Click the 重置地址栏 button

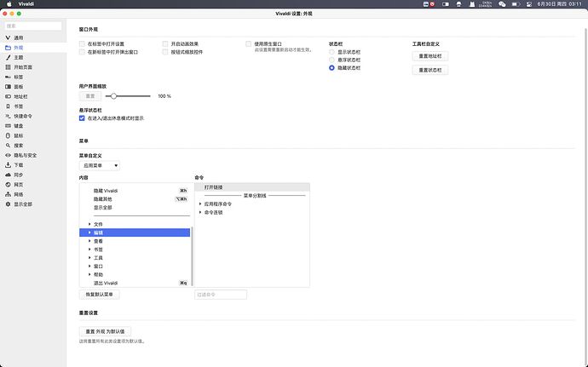430,55
